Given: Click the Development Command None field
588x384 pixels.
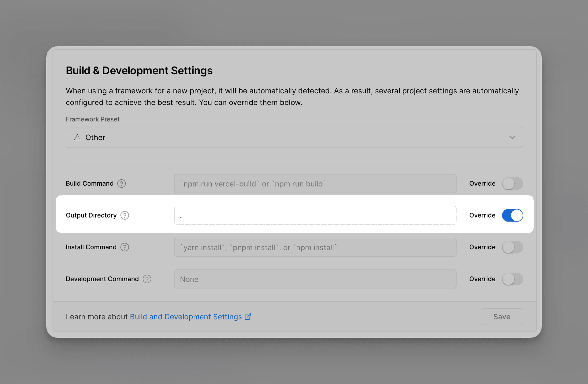Looking at the screenshot, I should point(315,279).
